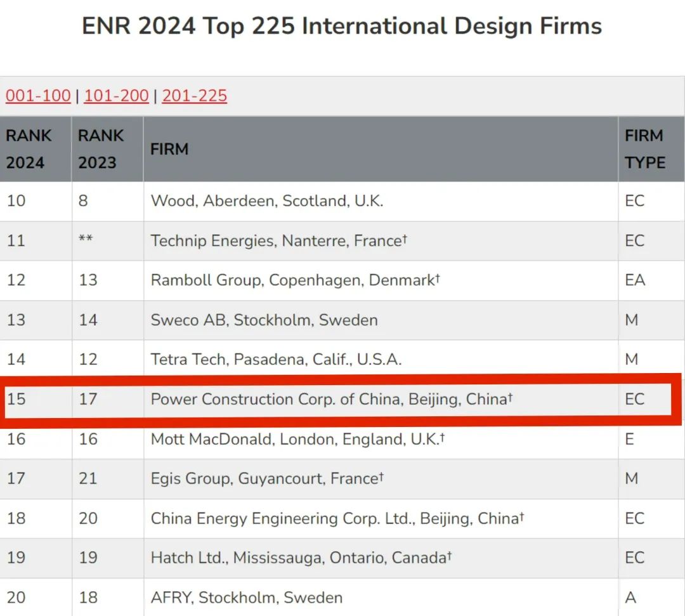Open the 101-200 ranking link

116,96
